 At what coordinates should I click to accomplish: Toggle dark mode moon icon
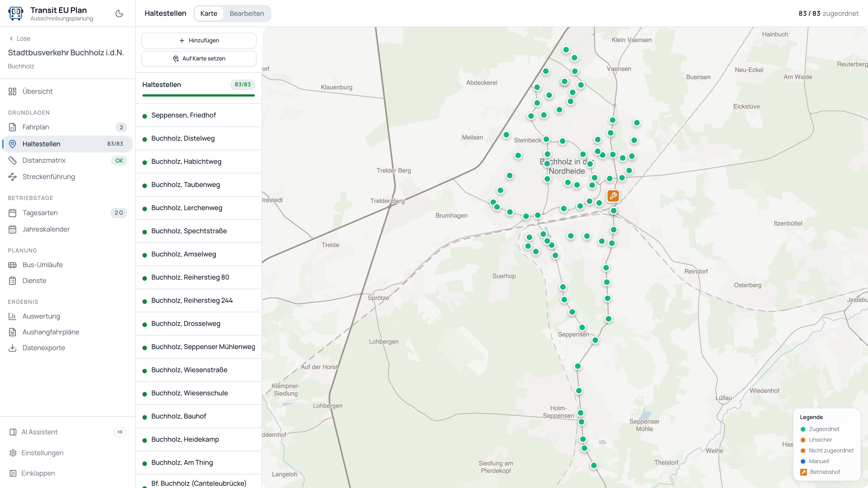(119, 14)
